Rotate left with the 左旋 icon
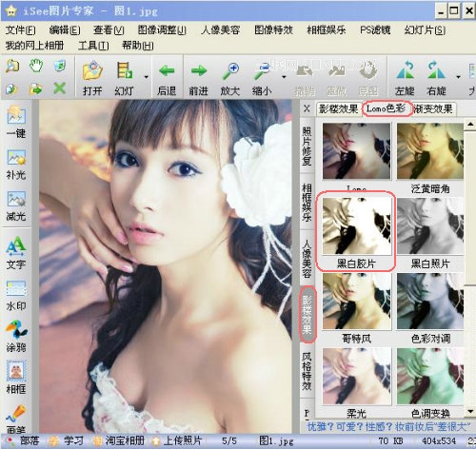Image resolution: width=476 pixels, height=449 pixels. pos(405,70)
